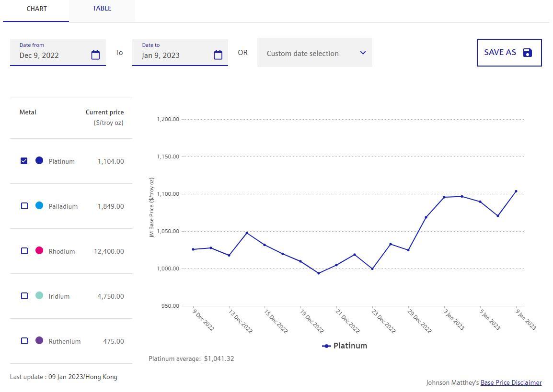This screenshot has width=553, height=392.
Task: Expand the Custom date selection dropdown
Action: 314,53
